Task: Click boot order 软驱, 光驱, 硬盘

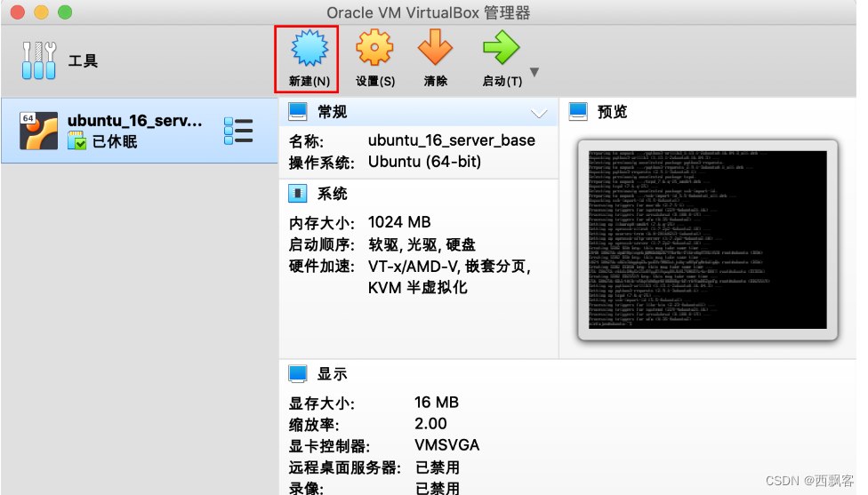Action: point(422,244)
